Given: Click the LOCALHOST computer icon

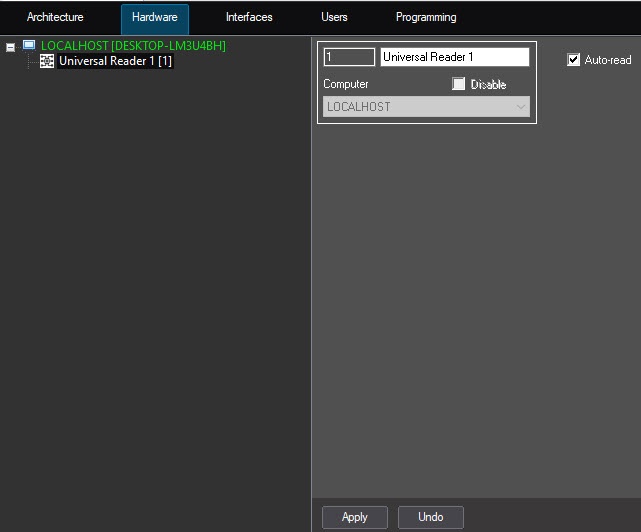Looking at the screenshot, I should pyautogui.click(x=29, y=45).
